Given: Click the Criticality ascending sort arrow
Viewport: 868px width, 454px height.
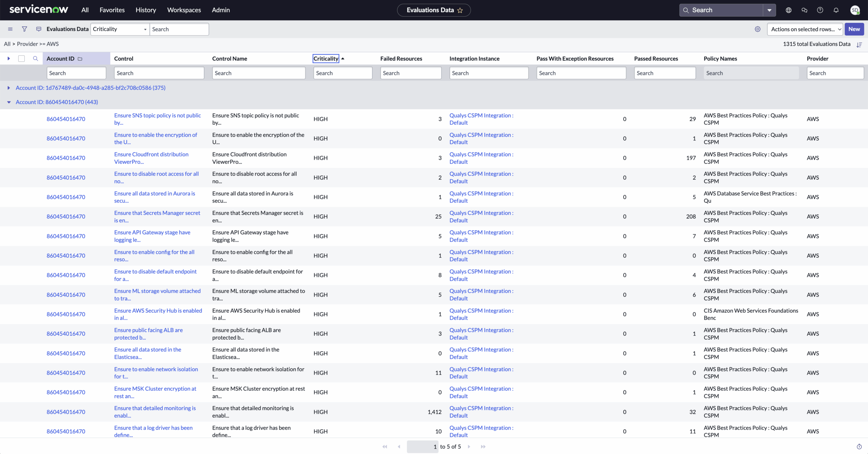Looking at the screenshot, I should [x=343, y=58].
